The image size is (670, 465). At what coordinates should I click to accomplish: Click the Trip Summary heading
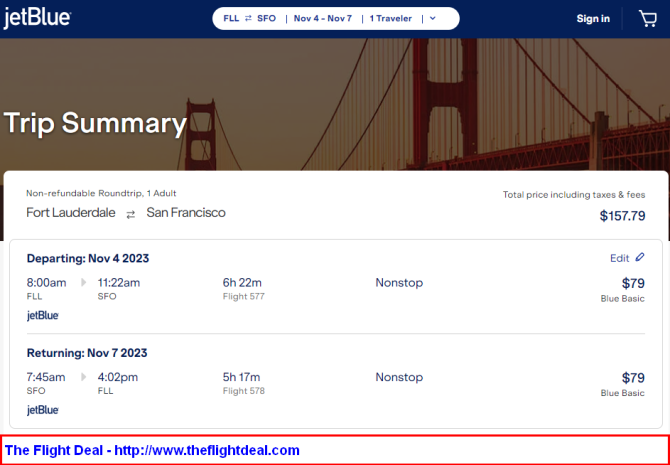95,124
